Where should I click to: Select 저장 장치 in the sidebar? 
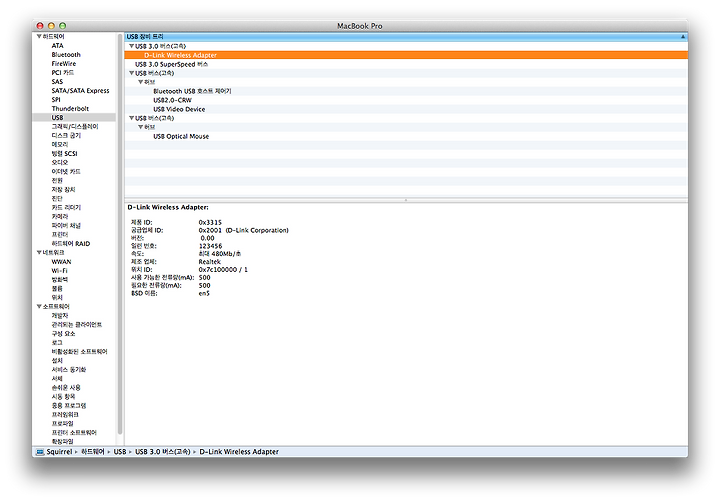click(x=63, y=189)
